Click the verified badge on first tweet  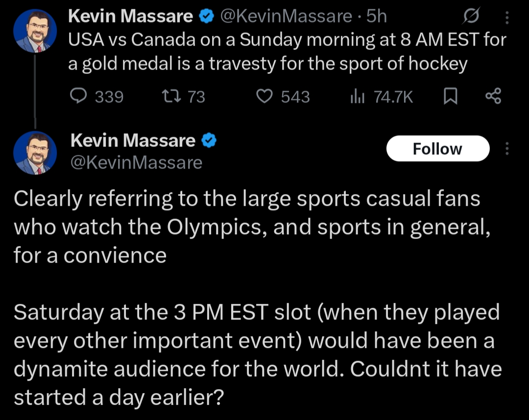pos(206,17)
